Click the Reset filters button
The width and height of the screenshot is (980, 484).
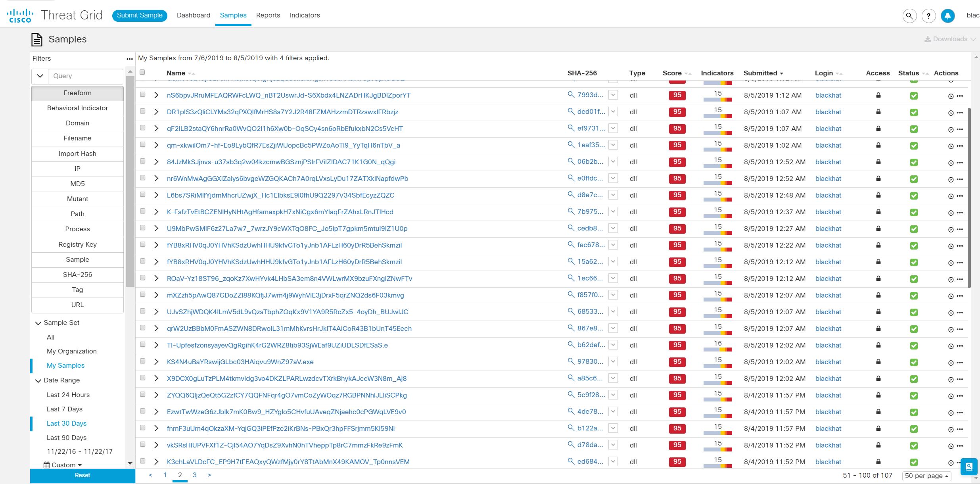click(82, 475)
